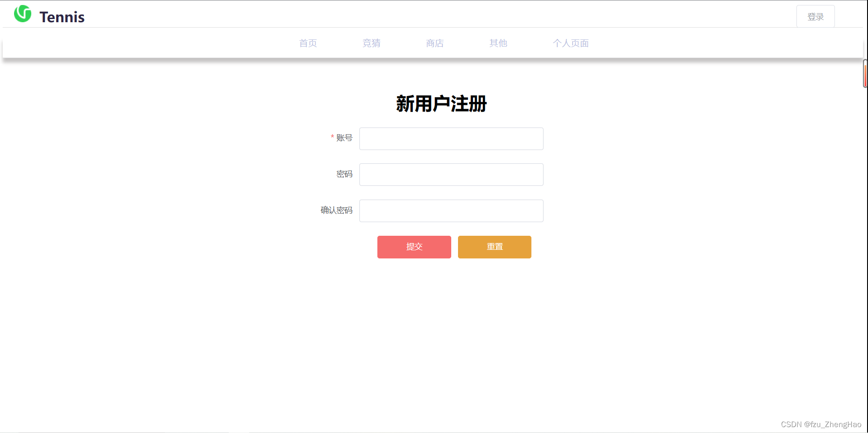Image resolution: width=868 pixels, height=433 pixels.
Task: Click the 登录 login button
Action: coord(815,16)
